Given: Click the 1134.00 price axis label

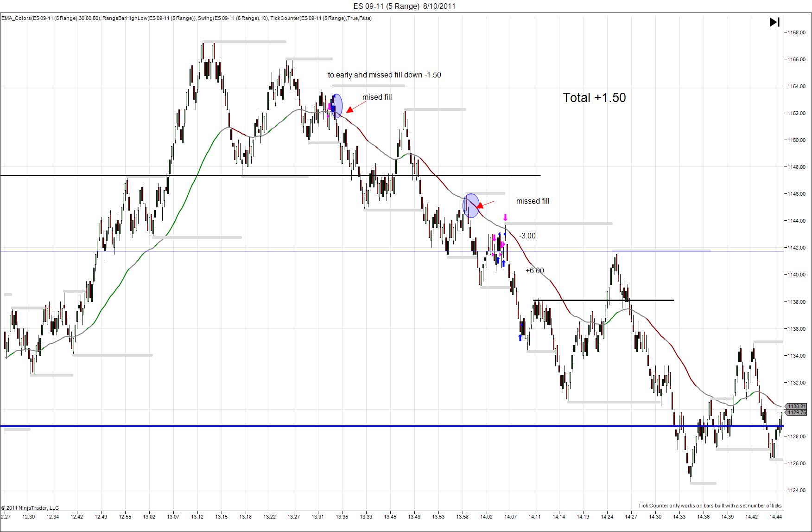Looking at the screenshot, I should (x=796, y=356).
